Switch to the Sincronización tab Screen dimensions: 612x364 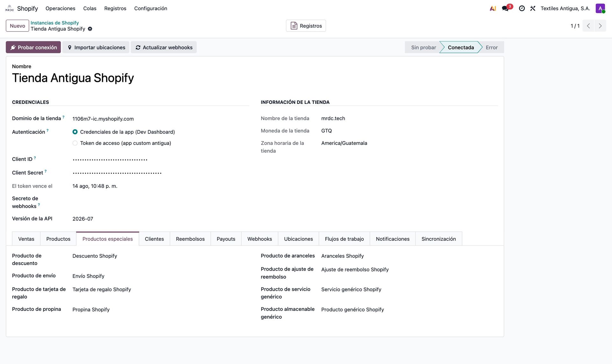pos(439,239)
